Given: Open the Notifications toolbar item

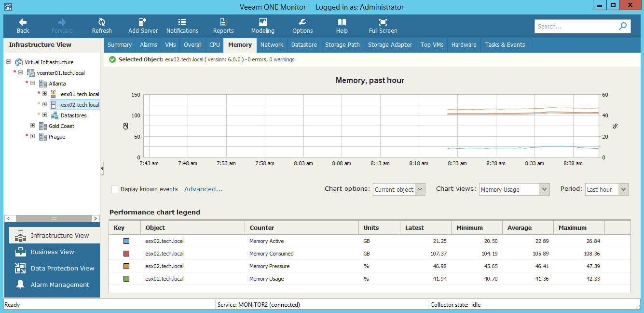Looking at the screenshot, I should [182, 26].
